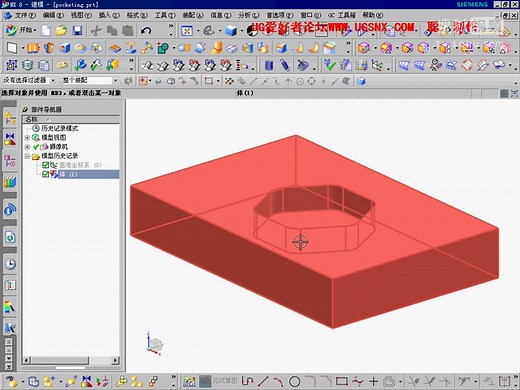Click the Cut scissors icon
520x390 pixels.
click(x=96, y=31)
